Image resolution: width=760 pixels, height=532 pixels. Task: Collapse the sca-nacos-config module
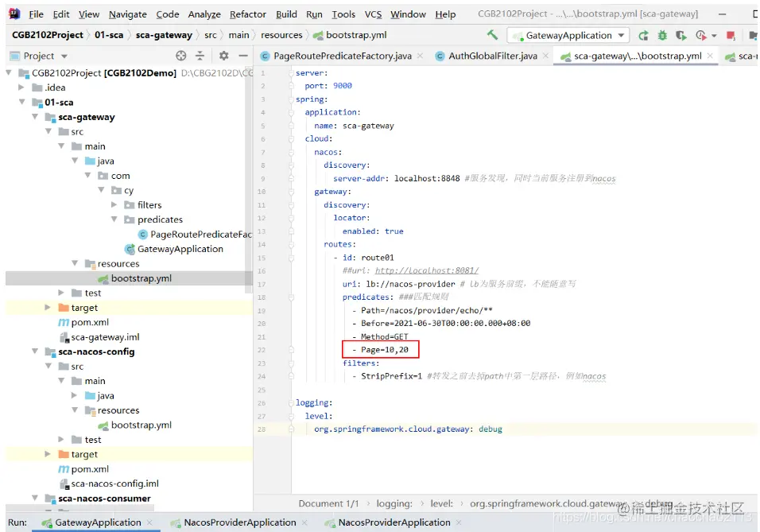click(35, 351)
